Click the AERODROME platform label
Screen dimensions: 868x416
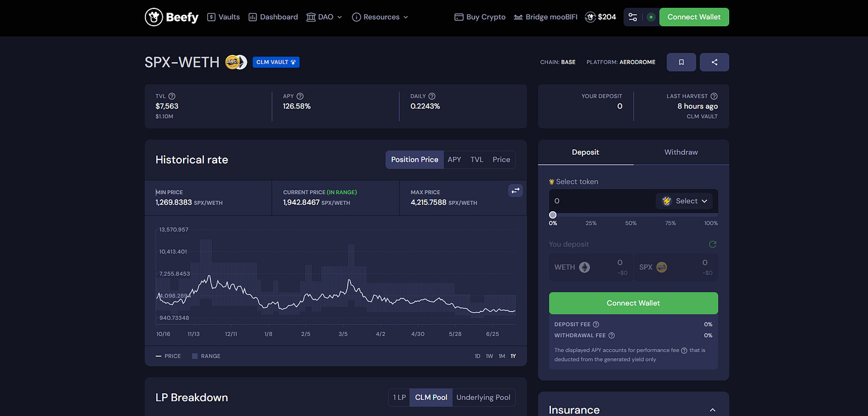pyautogui.click(x=637, y=62)
